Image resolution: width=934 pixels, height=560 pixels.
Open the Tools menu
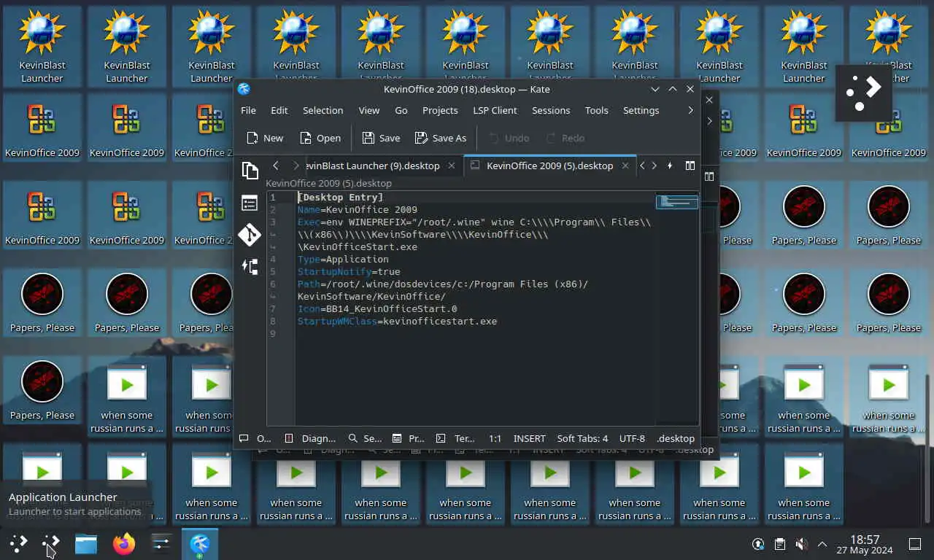point(596,110)
